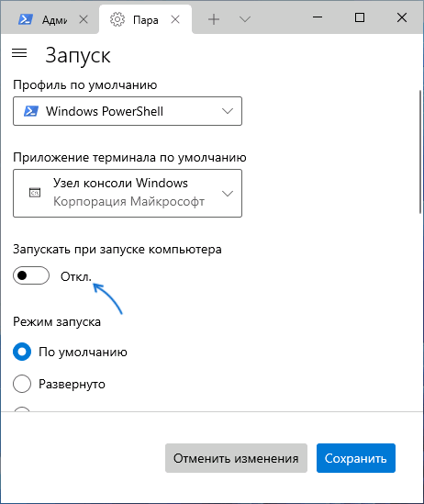Switch to the Админ PowerShell tab

tap(50, 19)
